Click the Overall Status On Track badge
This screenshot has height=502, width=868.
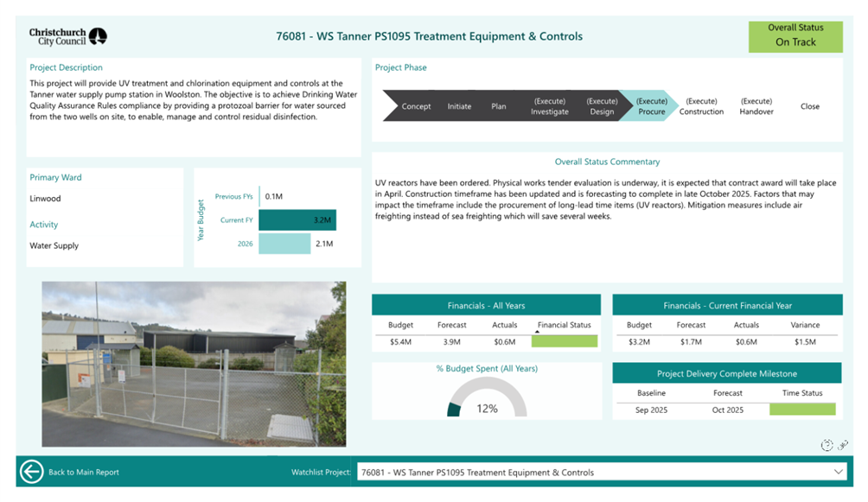click(795, 36)
